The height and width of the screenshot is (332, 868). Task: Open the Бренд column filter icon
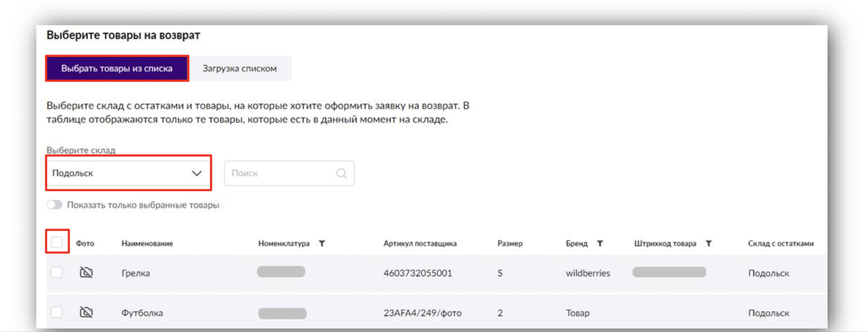click(x=600, y=243)
